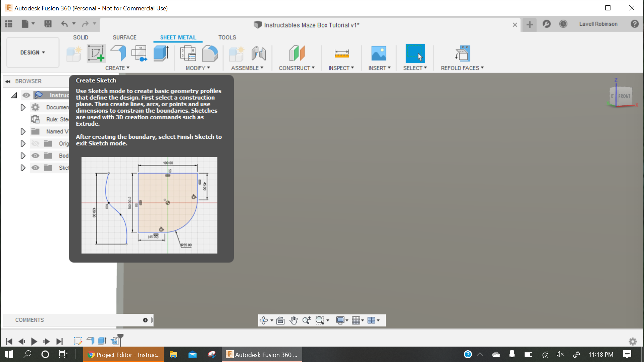Select the Extrude tool
This screenshot has width=644, height=362.
[161, 54]
